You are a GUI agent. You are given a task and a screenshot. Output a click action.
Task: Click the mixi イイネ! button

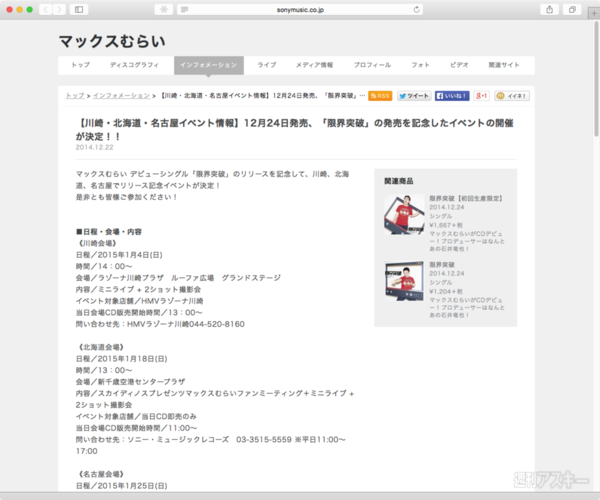(x=512, y=96)
